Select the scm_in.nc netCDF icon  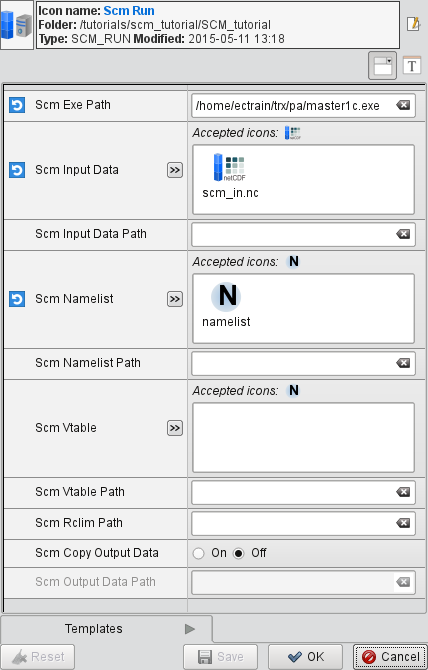[x=230, y=175]
